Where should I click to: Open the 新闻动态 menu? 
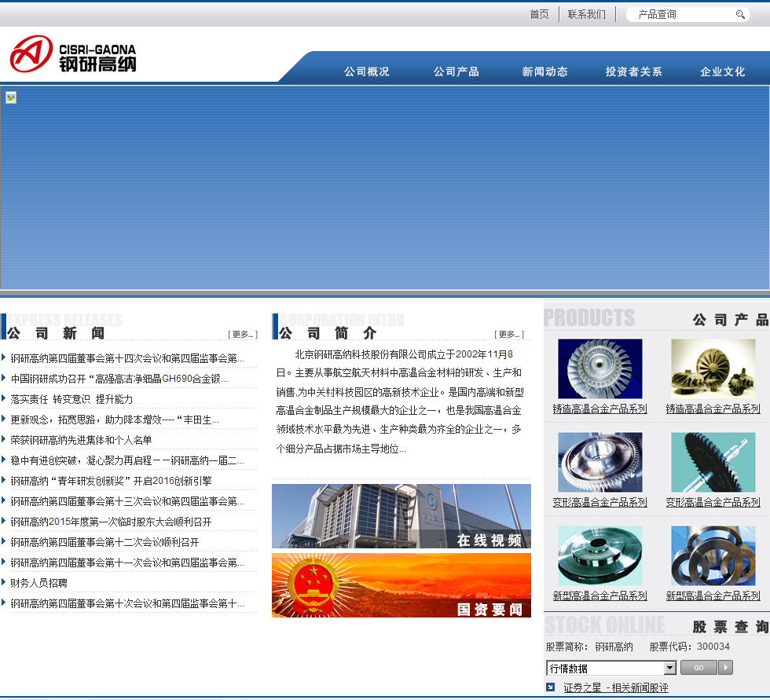coord(545,71)
